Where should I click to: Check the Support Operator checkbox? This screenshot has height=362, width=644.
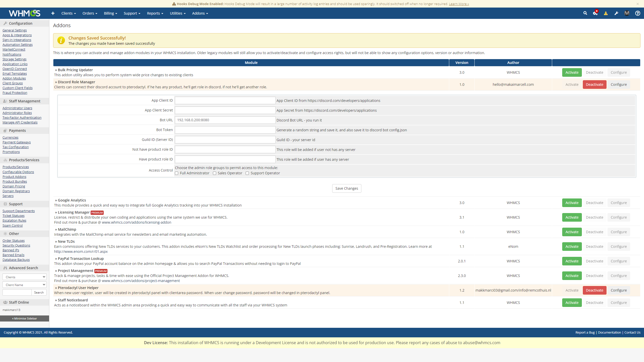247,173
